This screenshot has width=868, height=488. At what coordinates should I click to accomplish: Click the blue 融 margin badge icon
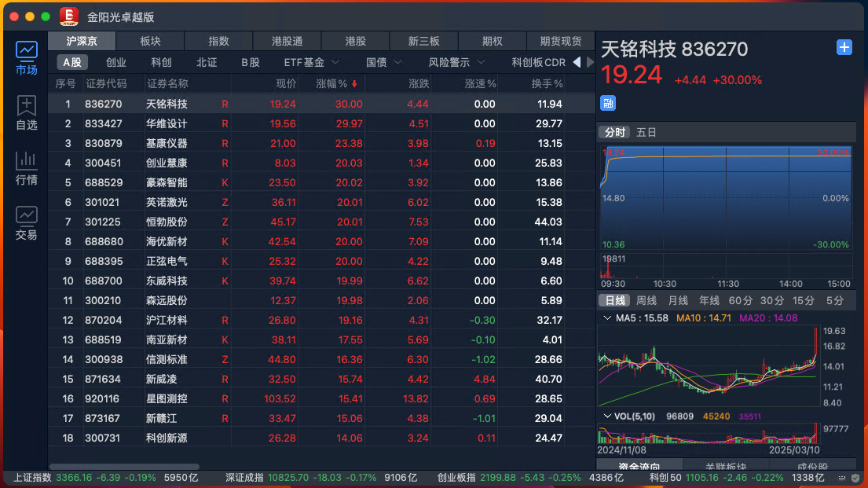tap(608, 103)
